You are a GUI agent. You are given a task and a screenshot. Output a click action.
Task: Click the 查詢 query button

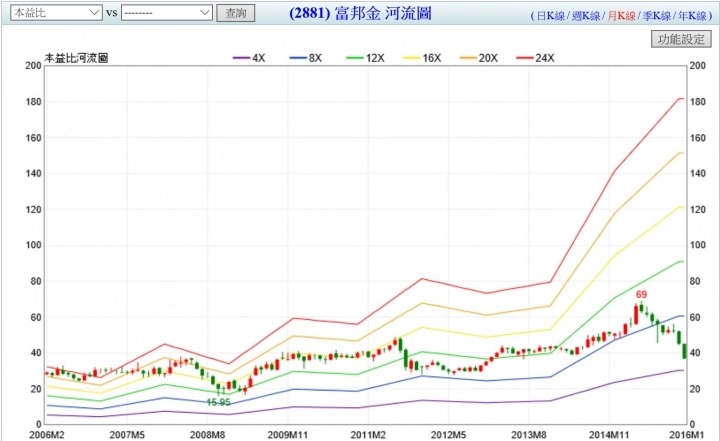pos(236,13)
